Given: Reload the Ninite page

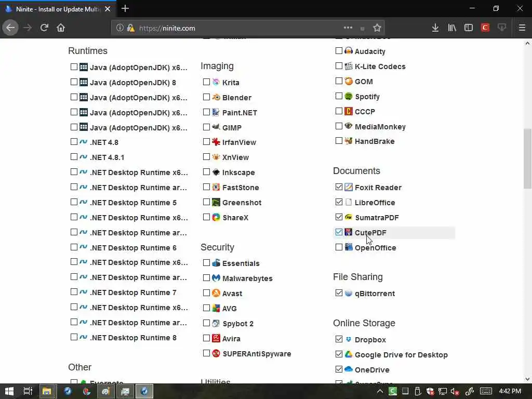Looking at the screenshot, I should click(x=44, y=28).
